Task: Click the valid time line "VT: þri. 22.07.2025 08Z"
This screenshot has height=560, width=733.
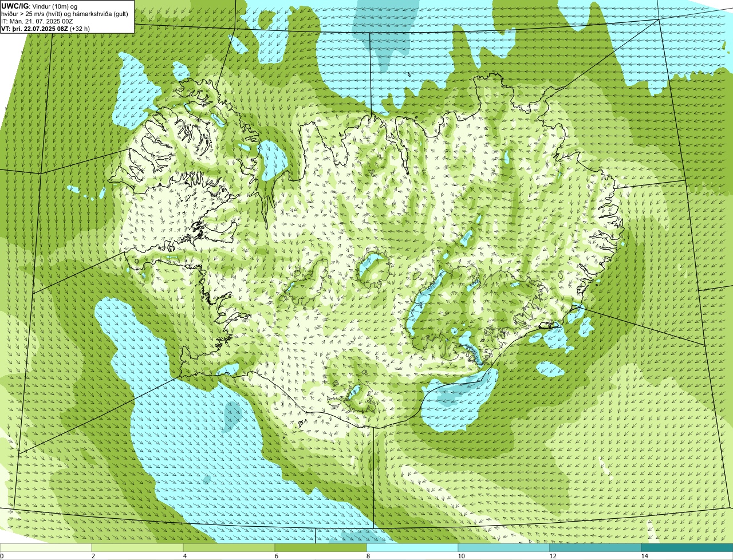Action: coord(34,29)
